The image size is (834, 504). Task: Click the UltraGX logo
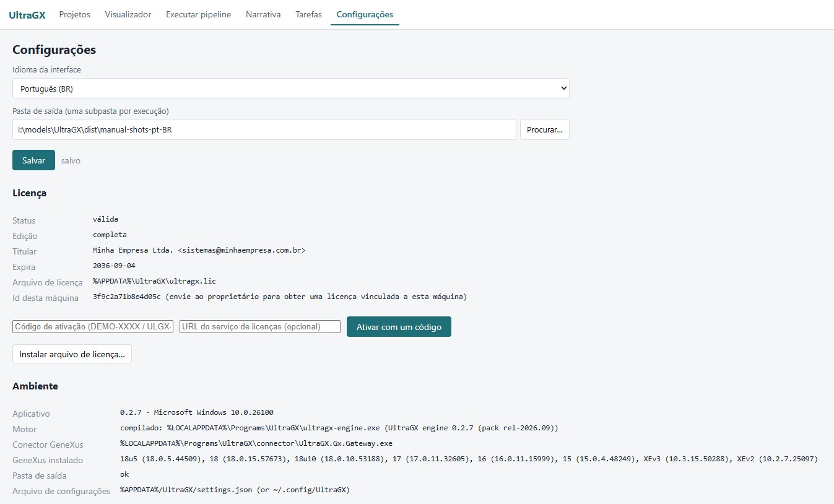coord(27,14)
